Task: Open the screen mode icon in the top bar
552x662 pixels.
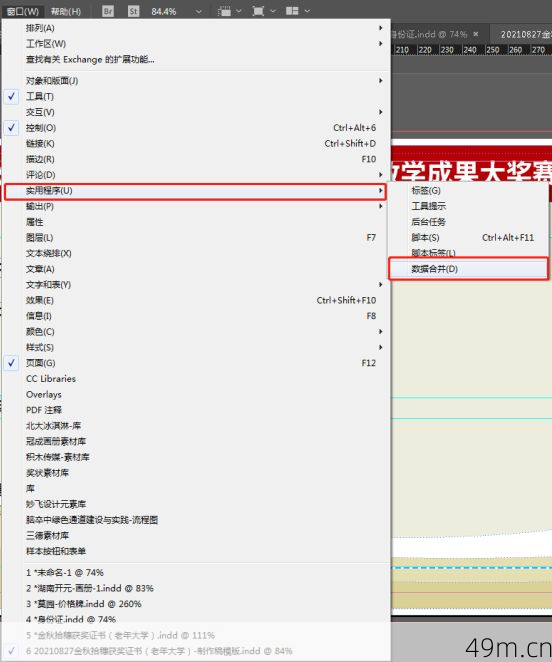Action: point(258,11)
